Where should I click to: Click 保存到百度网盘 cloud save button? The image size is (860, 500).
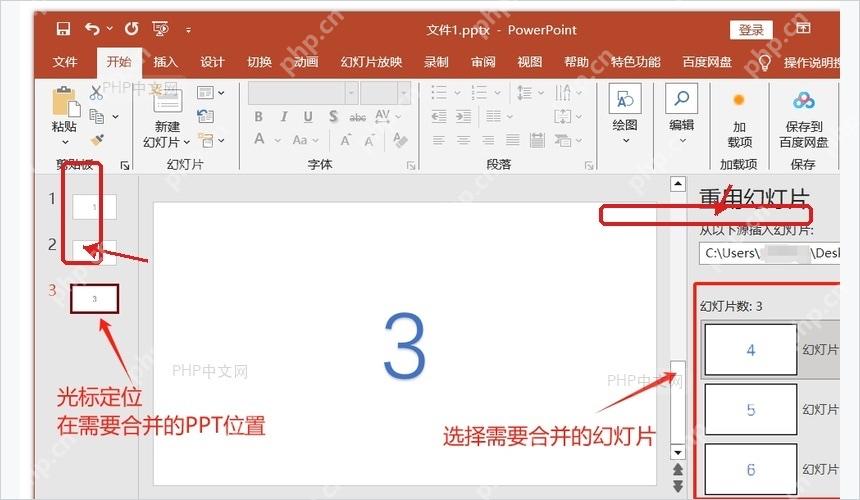[804, 121]
